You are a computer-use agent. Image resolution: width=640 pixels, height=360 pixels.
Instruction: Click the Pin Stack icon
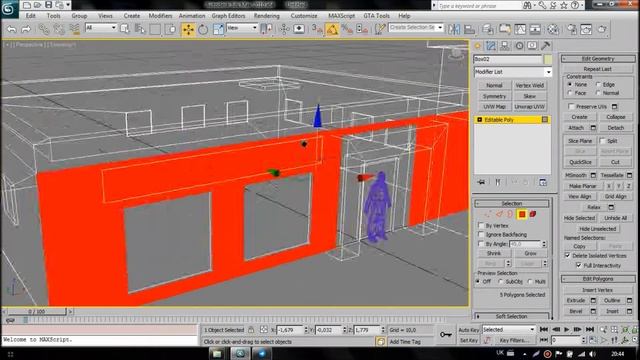click(482, 182)
